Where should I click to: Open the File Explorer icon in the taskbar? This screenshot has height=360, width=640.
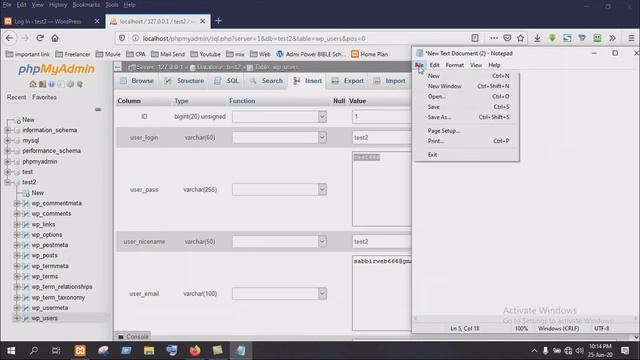pos(149,350)
